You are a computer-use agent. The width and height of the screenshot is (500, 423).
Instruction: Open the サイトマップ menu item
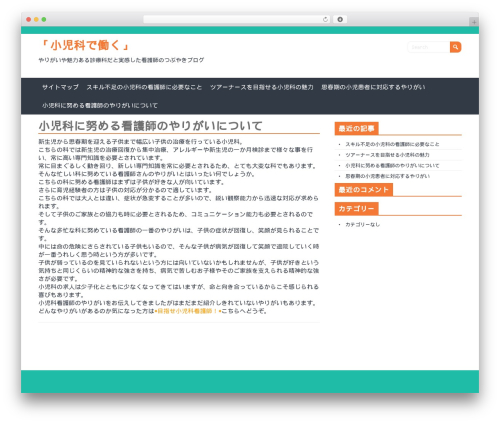click(60, 87)
